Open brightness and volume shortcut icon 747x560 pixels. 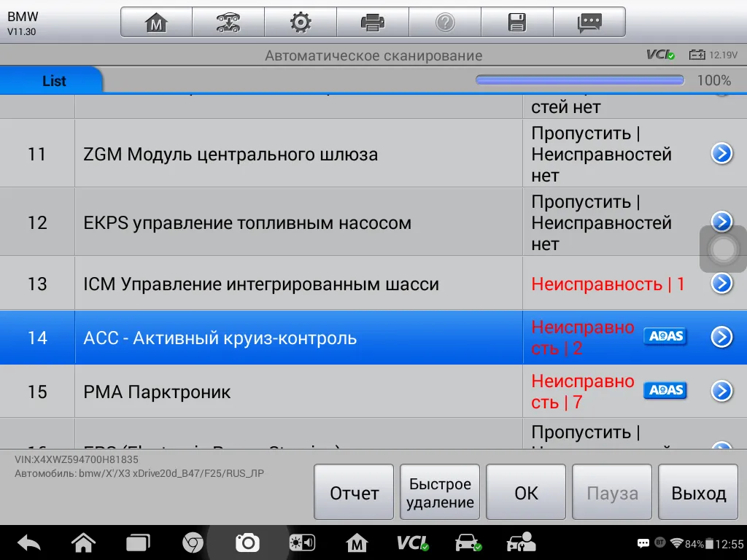tap(302, 542)
